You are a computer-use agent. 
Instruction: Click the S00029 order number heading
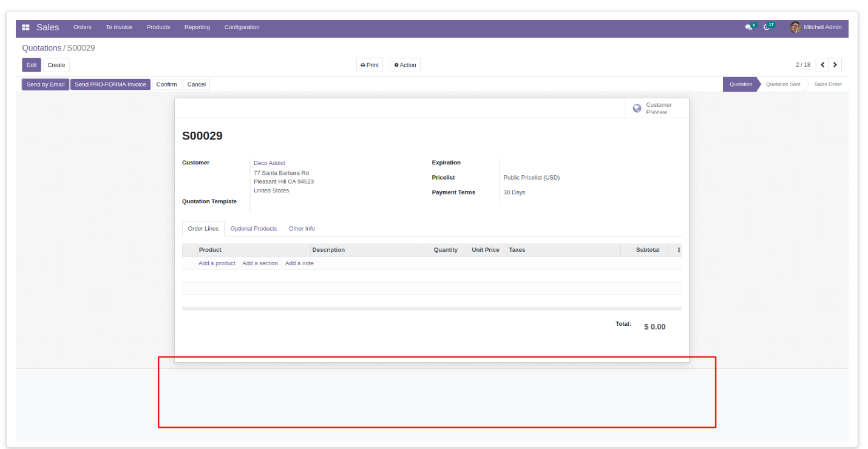[202, 136]
